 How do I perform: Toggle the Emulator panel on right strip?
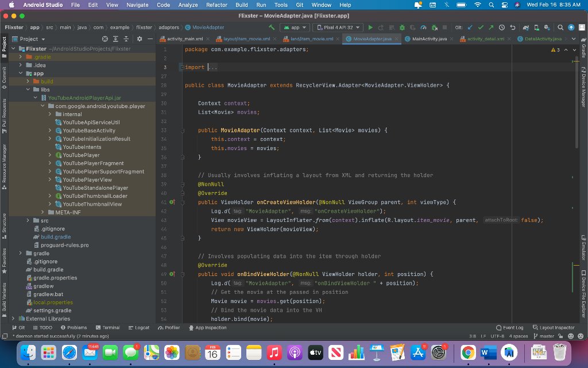click(583, 247)
